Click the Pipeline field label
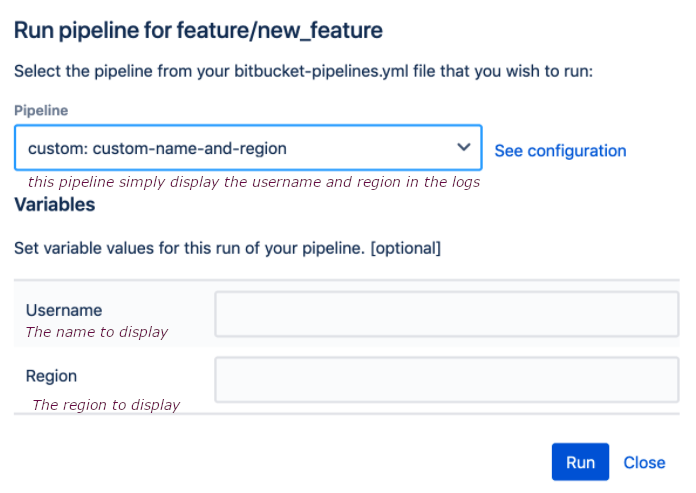 [x=41, y=110]
